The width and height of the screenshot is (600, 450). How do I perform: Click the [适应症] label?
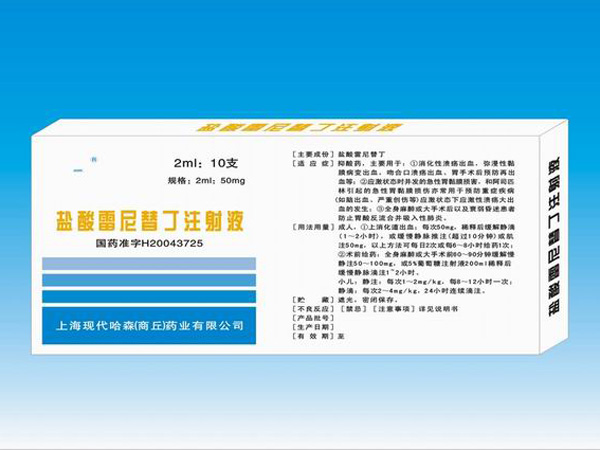coord(313,163)
